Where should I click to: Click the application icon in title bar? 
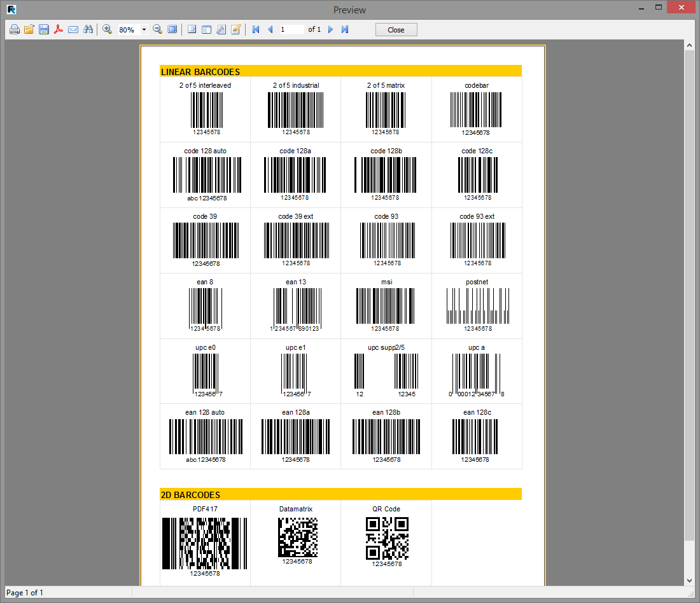pyautogui.click(x=11, y=9)
